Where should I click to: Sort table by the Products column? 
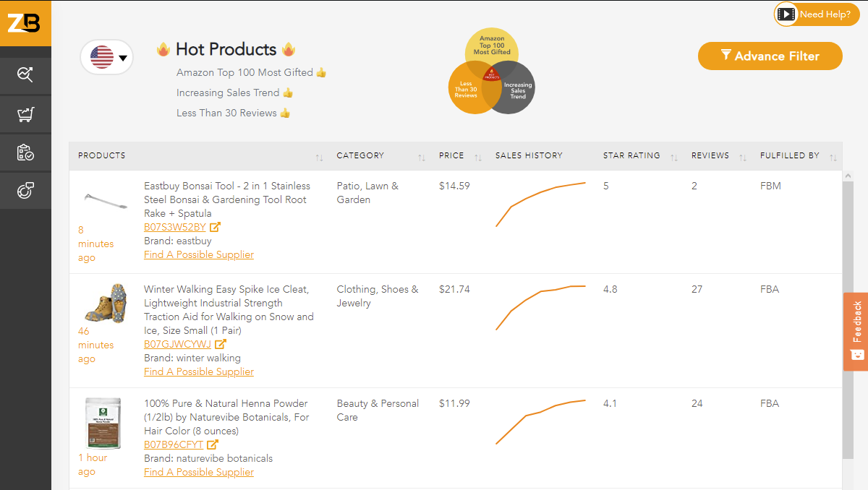coord(319,157)
